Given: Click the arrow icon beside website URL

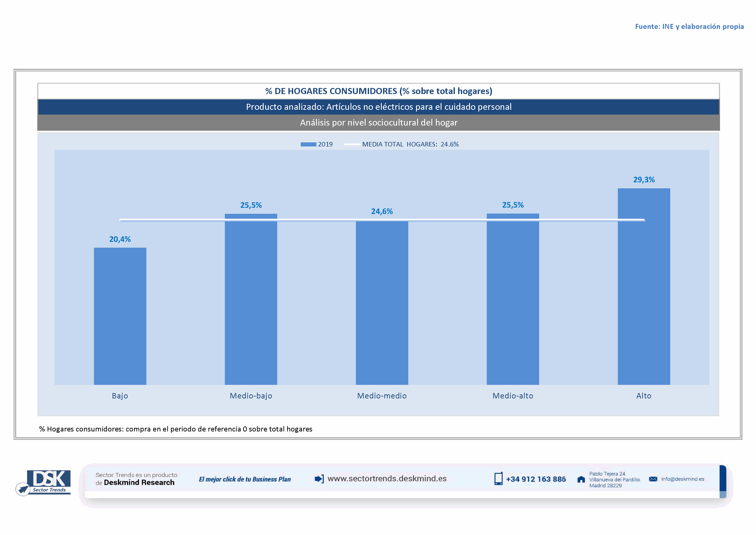Looking at the screenshot, I should click(319, 479).
